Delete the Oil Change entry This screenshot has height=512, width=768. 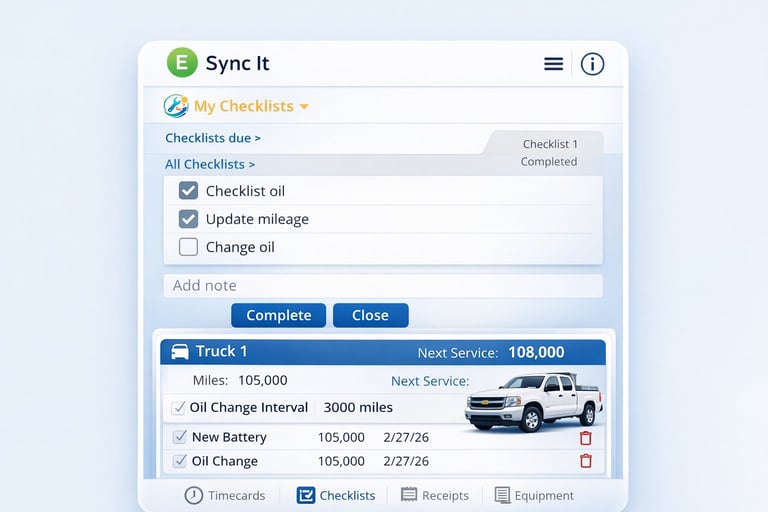tap(586, 461)
